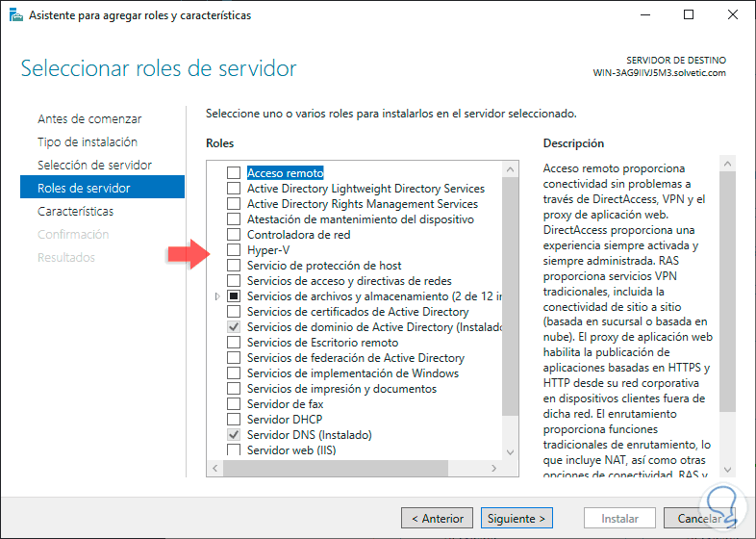Tick Servicio de protección de host checkbox

234,266
